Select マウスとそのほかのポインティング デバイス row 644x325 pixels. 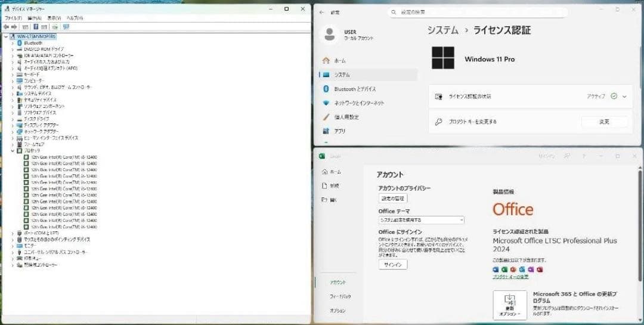[54, 239]
